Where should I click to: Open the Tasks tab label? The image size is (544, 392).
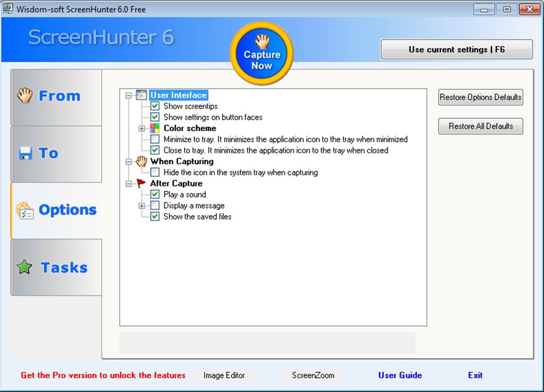(64, 267)
